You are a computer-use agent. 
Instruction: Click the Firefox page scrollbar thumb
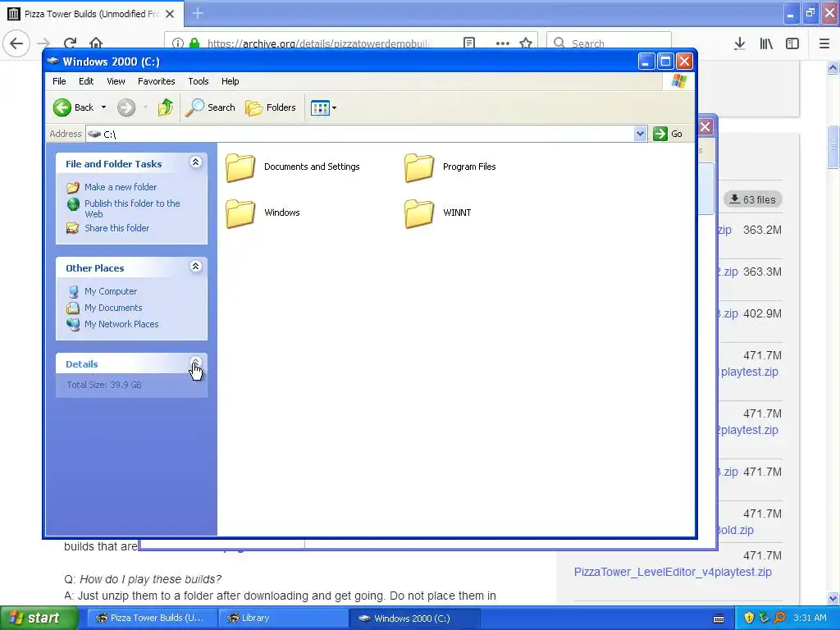(833, 148)
